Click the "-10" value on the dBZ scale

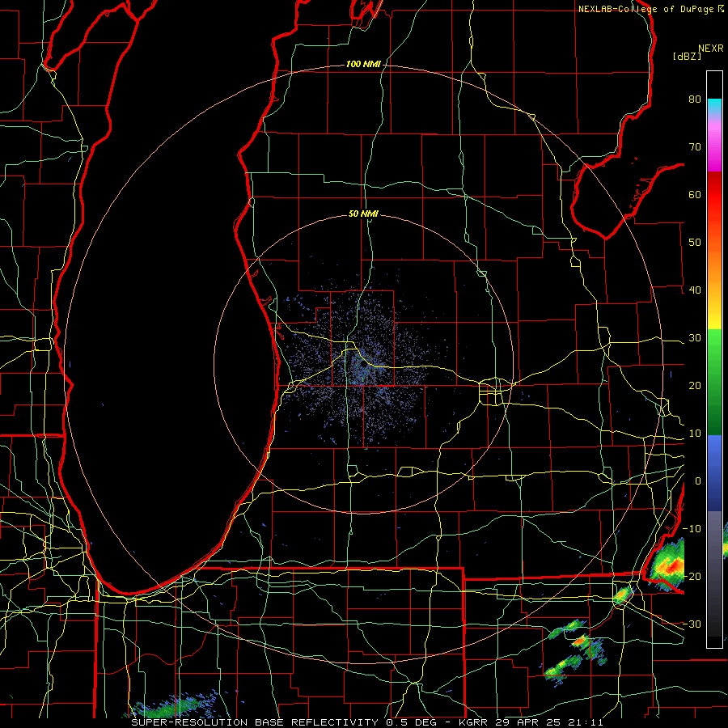[692, 529]
